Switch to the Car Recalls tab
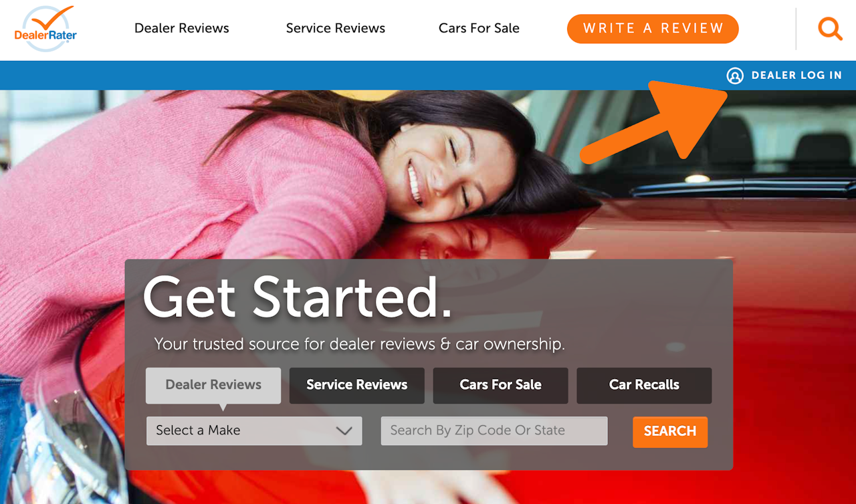The width and height of the screenshot is (856, 504). pyautogui.click(x=644, y=385)
